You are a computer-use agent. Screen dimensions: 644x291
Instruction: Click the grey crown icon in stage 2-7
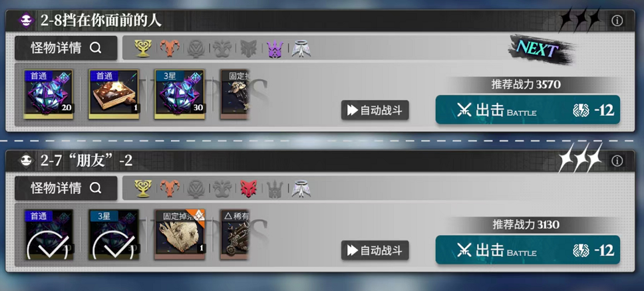(274, 189)
